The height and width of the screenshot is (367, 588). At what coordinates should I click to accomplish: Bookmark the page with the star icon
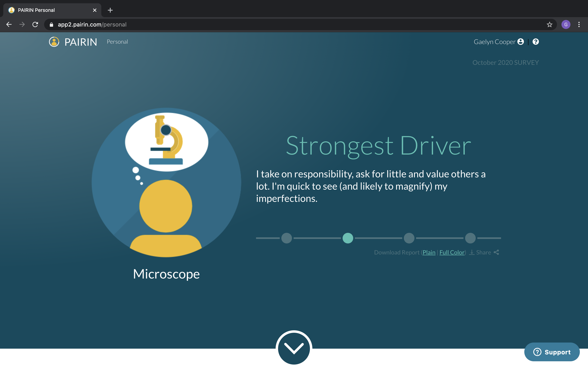click(549, 24)
